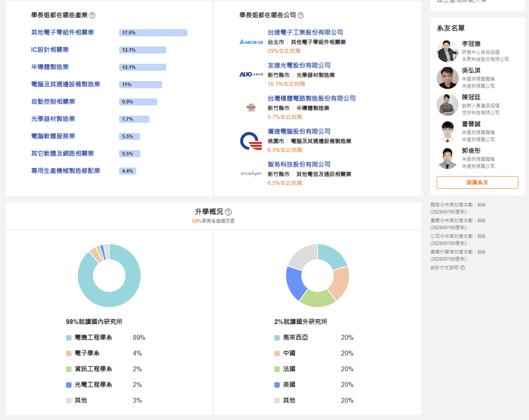529x420 pixels.
Task: Select the IC設計相關業 industry link
Action: click(x=50, y=50)
